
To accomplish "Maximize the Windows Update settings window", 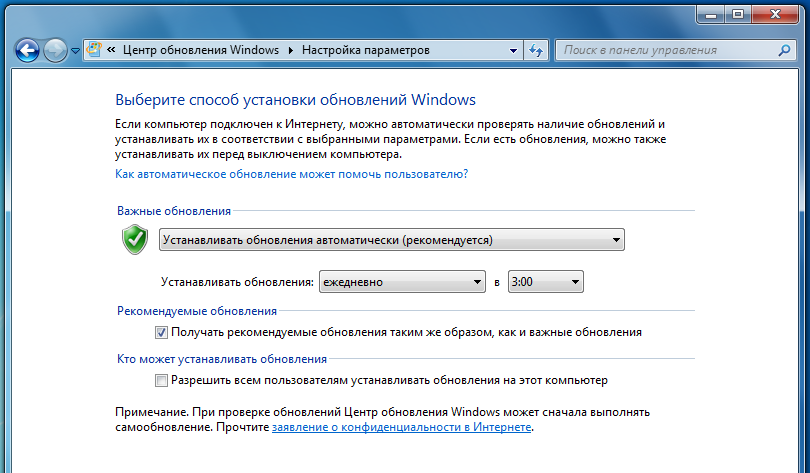I will 738,14.
